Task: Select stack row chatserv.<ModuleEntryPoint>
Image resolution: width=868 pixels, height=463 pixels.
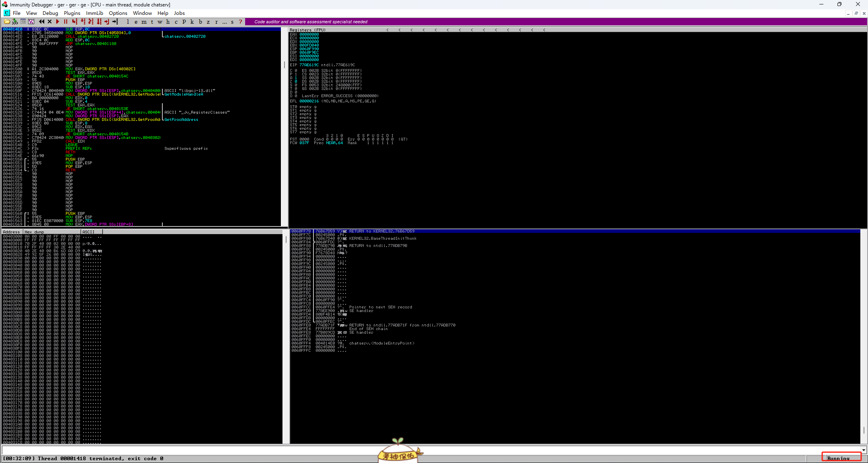Action: [382, 343]
